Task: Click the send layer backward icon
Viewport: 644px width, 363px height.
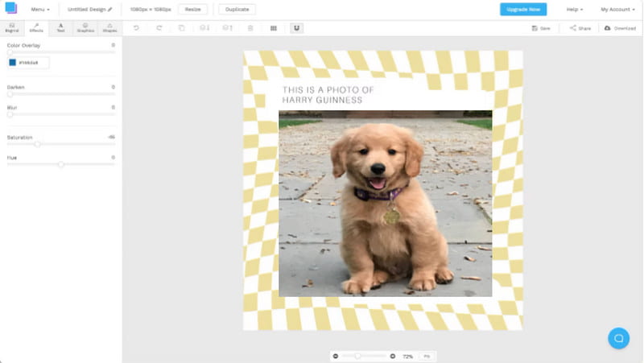Action: [x=204, y=28]
